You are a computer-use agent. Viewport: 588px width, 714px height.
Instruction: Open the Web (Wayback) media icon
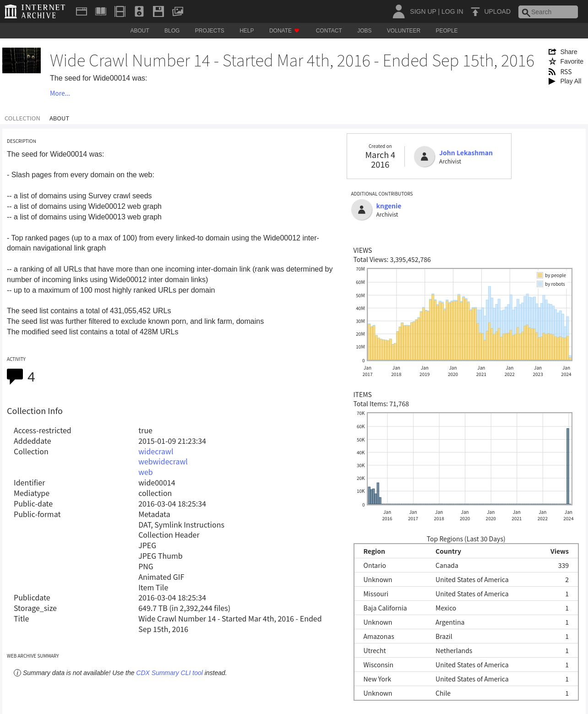(x=82, y=11)
